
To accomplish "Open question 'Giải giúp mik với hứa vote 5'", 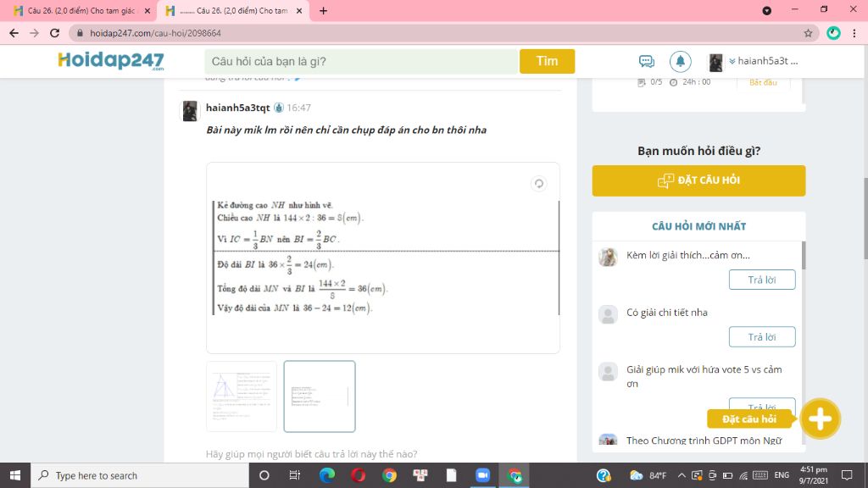I will point(704,376).
